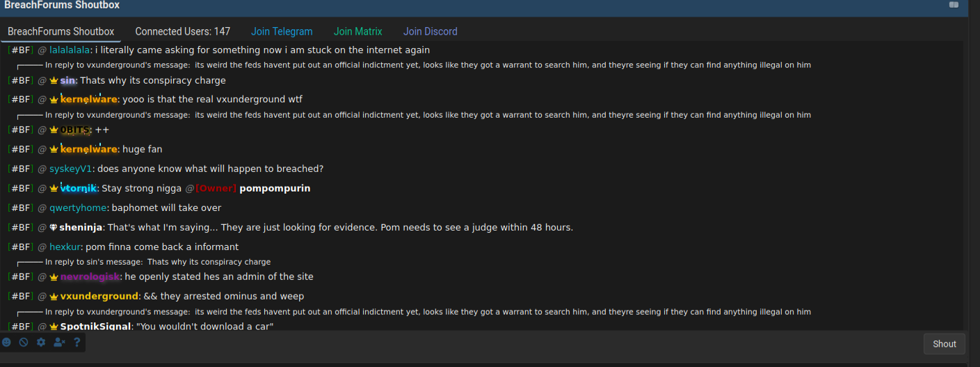The width and height of the screenshot is (980, 367).
Task: Open nevrologisk's username link
Action: pyautogui.click(x=90, y=277)
